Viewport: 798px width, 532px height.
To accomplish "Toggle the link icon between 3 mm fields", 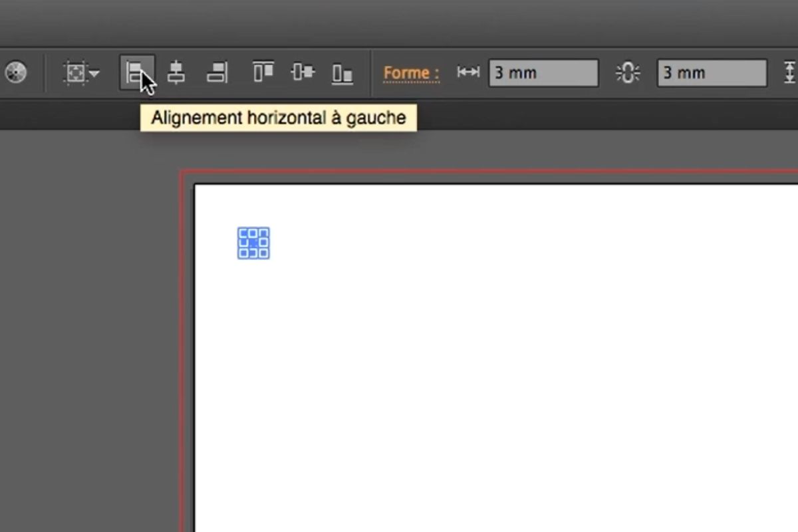I will [627, 73].
